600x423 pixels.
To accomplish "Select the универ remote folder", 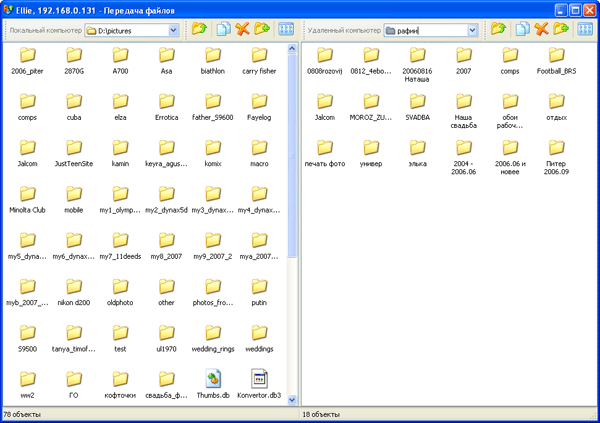I will coord(371,153).
